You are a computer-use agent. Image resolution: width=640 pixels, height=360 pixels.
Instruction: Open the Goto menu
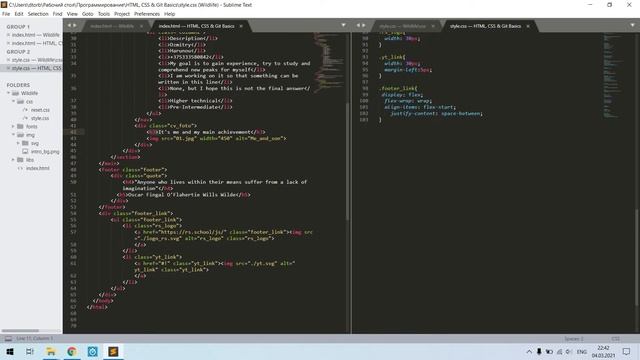(x=88, y=14)
